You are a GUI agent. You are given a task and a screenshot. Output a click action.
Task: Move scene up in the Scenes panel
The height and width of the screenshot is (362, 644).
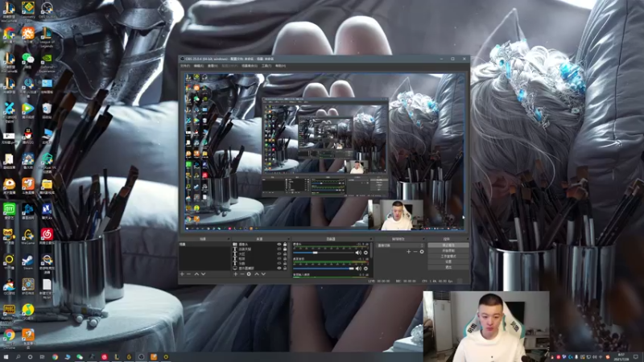(x=196, y=274)
